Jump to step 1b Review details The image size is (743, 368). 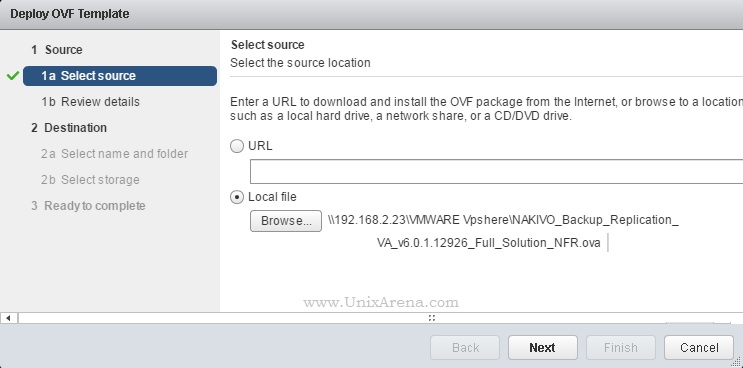click(91, 102)
